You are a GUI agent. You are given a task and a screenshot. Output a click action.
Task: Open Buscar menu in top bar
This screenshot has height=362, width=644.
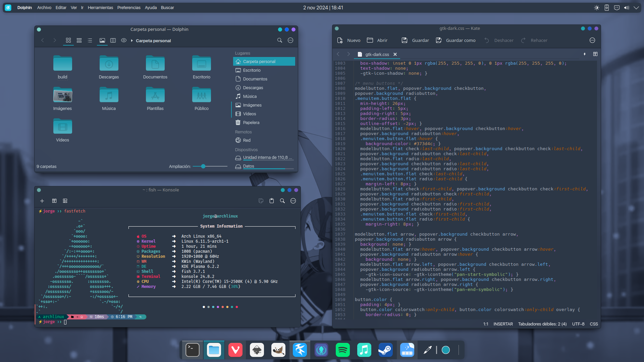tap(167, 7)
